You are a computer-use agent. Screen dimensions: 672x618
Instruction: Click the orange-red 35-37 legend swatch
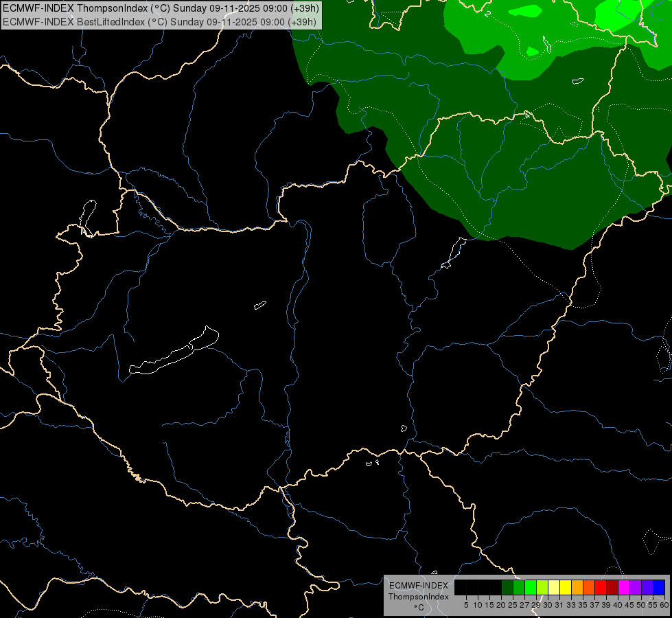[x=589, y=587]
